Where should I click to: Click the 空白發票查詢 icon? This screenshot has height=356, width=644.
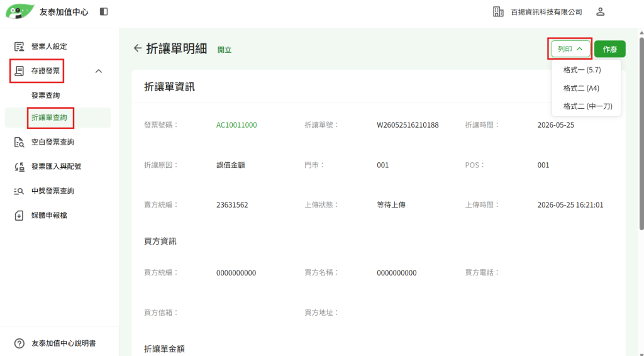coord(19,142)
